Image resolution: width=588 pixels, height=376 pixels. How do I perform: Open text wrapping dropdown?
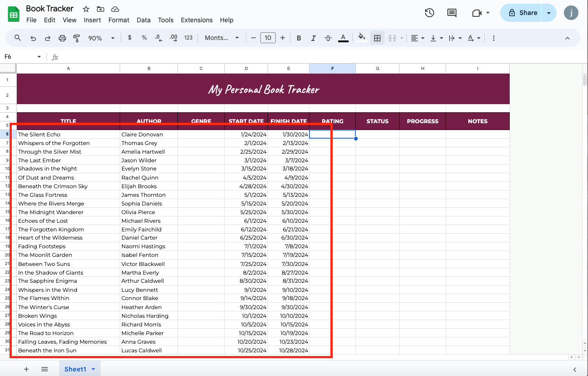pos(455,38)
